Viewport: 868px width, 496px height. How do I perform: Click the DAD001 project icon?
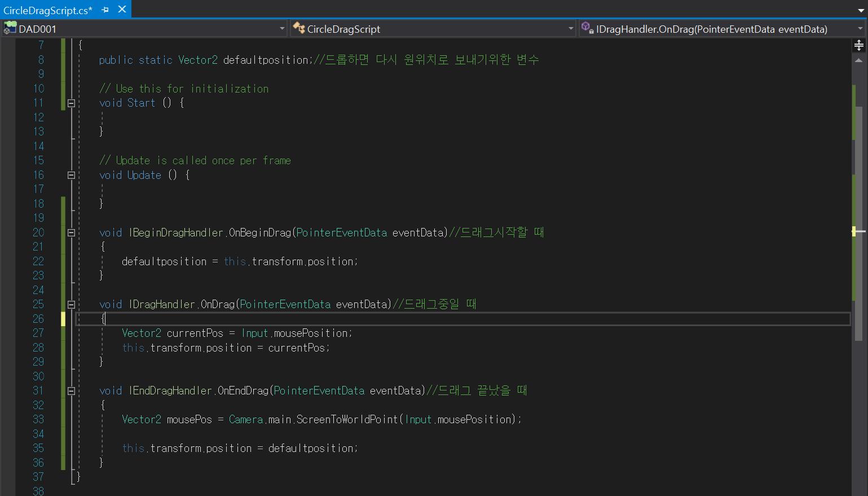(10, 28)
